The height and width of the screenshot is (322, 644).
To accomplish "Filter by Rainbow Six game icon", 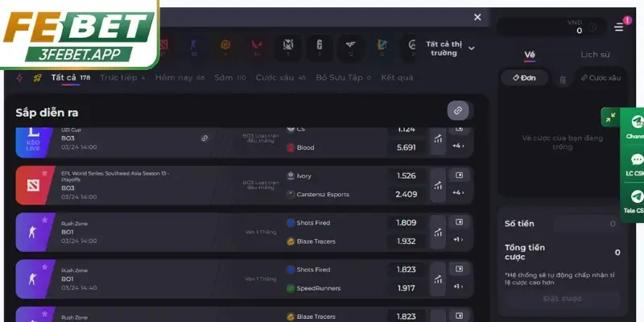I will [319, 47].
